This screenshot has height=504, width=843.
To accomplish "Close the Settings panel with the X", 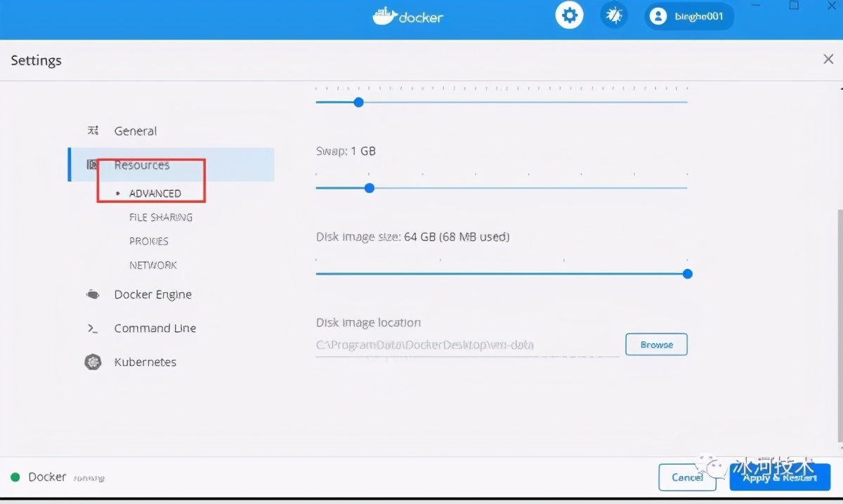I will (x=828, y=60).
